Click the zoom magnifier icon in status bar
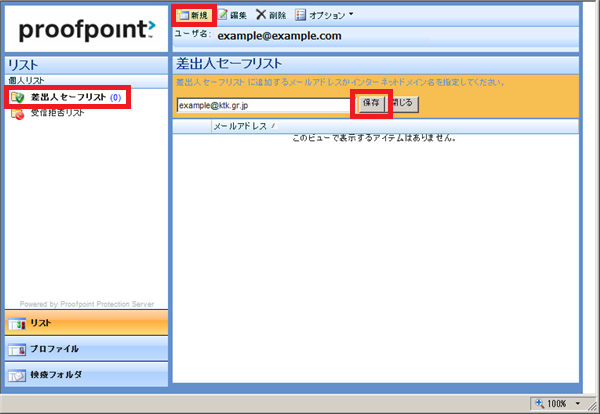 [540, 403]
